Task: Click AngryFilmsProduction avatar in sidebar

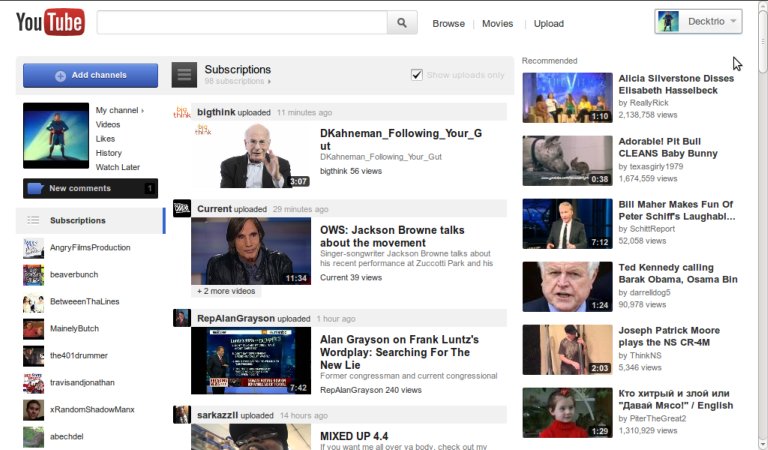Action: point(33,248)
